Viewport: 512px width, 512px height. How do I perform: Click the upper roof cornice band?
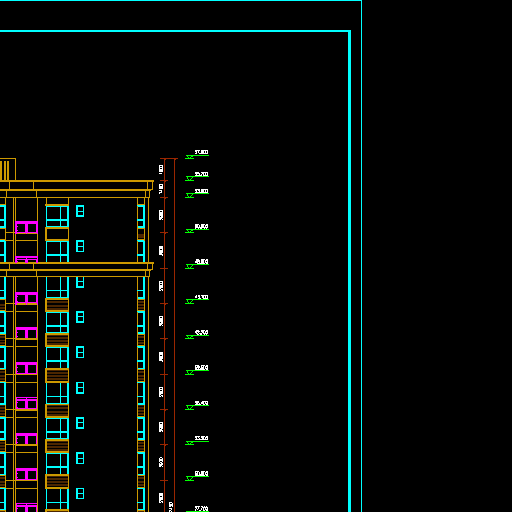tap(77, 189)
